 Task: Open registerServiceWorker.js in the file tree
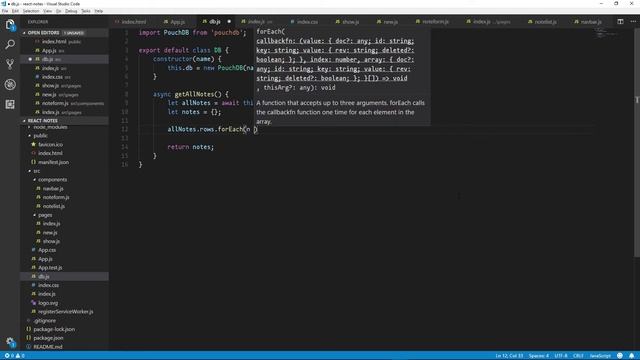click(x=65, y=312)
